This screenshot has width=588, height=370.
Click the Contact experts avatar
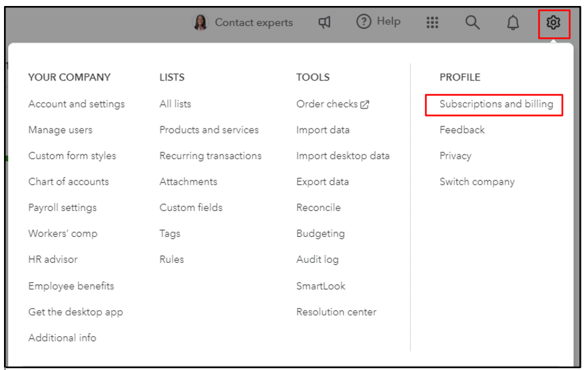[200, 23]
